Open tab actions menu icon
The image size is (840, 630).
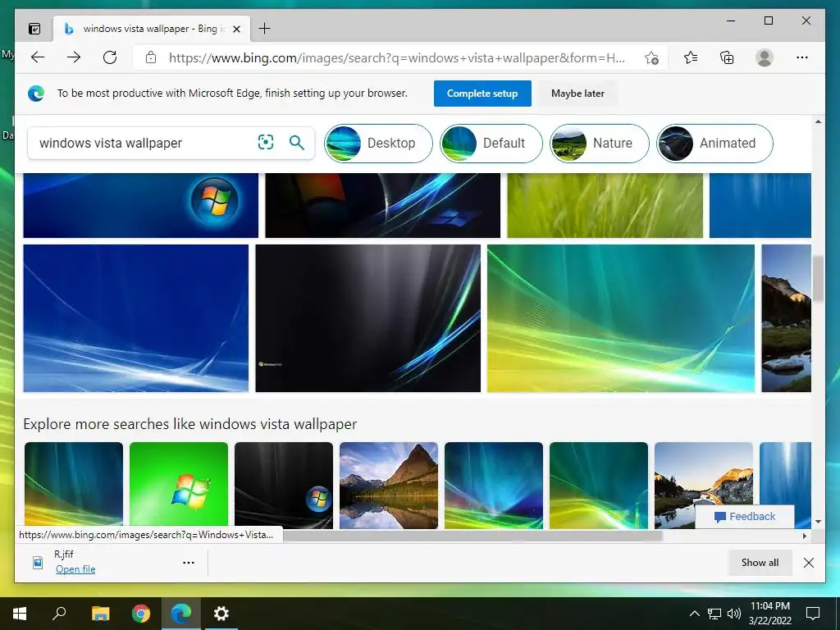[34, 29]
